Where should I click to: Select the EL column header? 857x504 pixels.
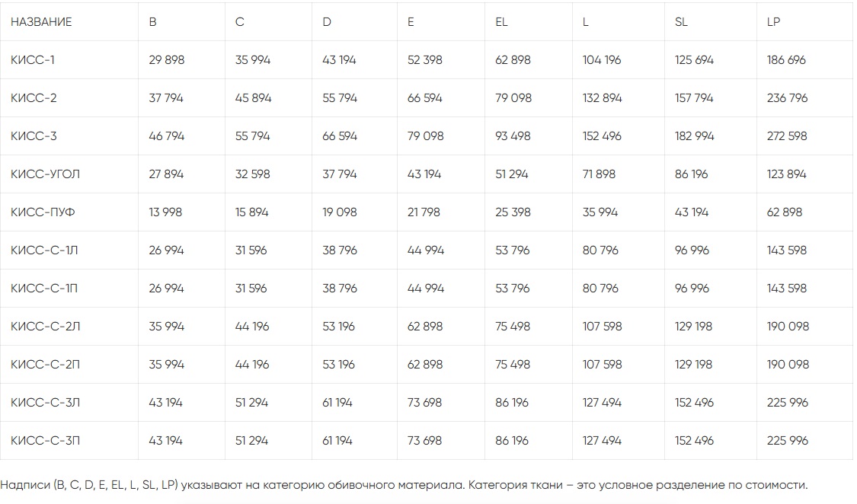[501, 22]
